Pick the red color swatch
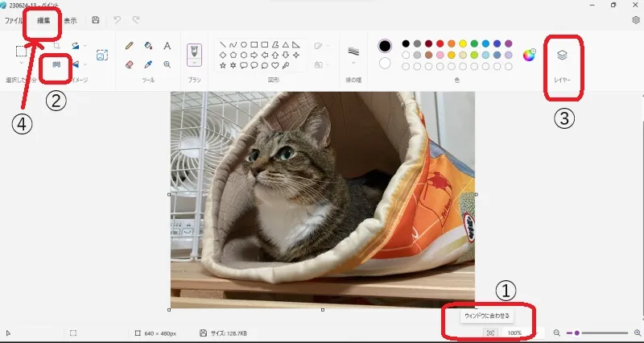The width and height of the screenshot is (644, 343). pos(440,43)
